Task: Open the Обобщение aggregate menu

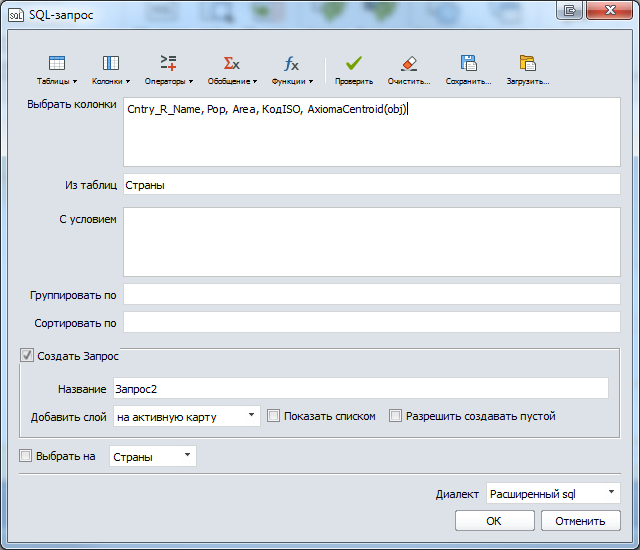Action: [x=232, y=69]
